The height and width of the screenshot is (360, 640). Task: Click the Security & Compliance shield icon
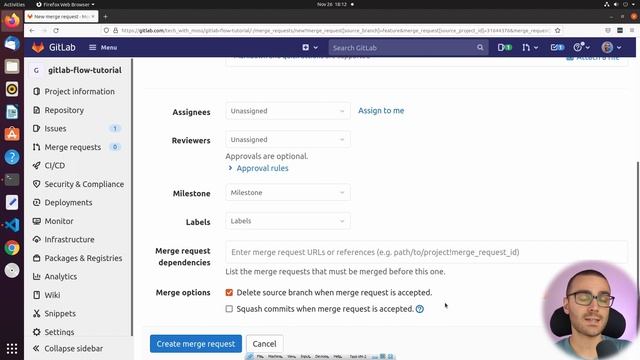(36, 184)
